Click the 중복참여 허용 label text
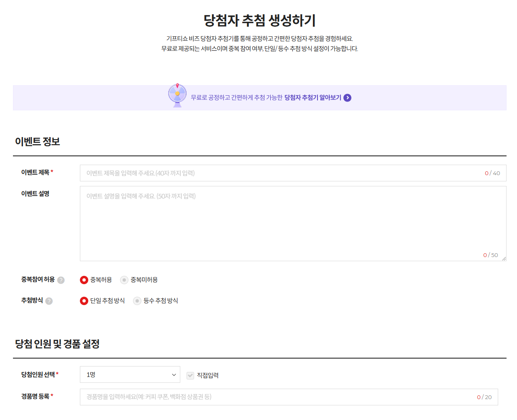The height and width of the screenshot is (420, 517). pos(38,280)
